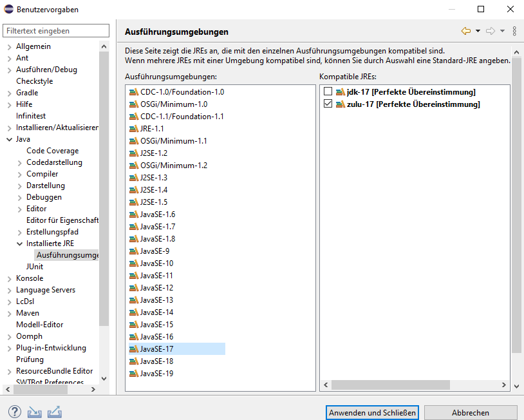Click the icon beside CDC-1.0/Foundation-1.0
This screenshot has width=524, height=420.
click(134, 92)
